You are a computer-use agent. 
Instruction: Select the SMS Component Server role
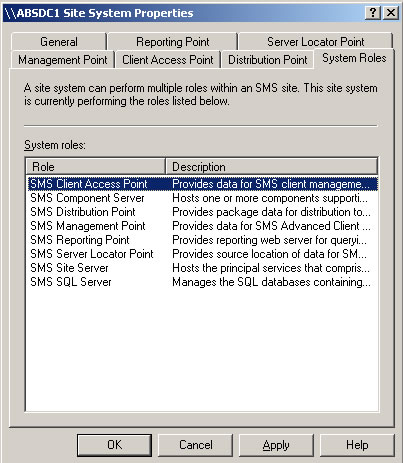point(203,198)
